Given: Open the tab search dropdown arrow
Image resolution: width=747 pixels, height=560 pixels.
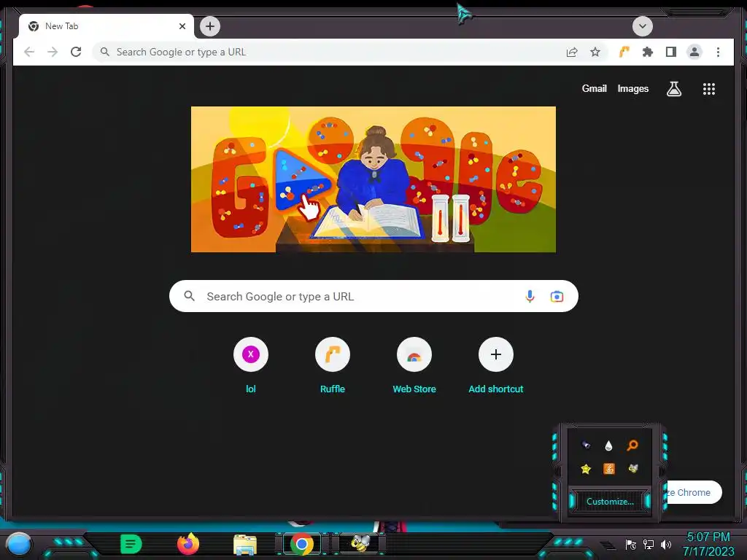Looking at the screenshot, I should pos(642,26).
